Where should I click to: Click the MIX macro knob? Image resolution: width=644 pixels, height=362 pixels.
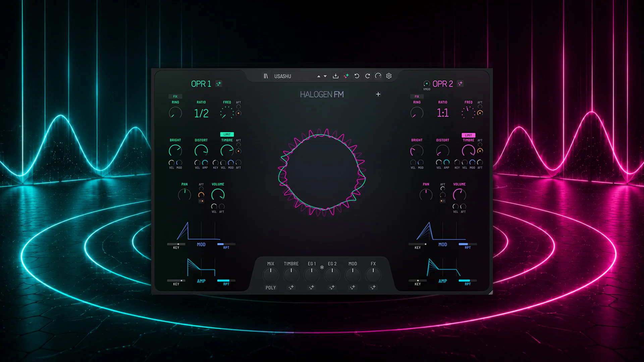pyautogui.click(x=271, y=275)
